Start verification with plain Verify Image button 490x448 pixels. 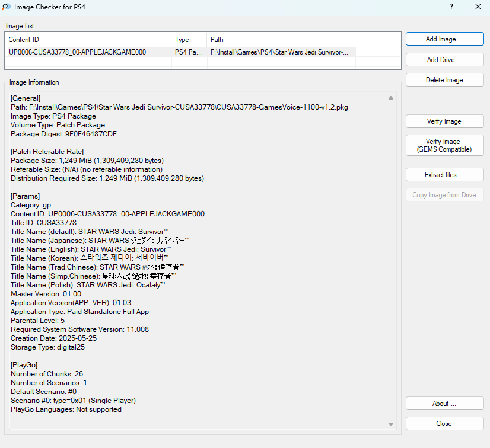(x=444, y=121)
